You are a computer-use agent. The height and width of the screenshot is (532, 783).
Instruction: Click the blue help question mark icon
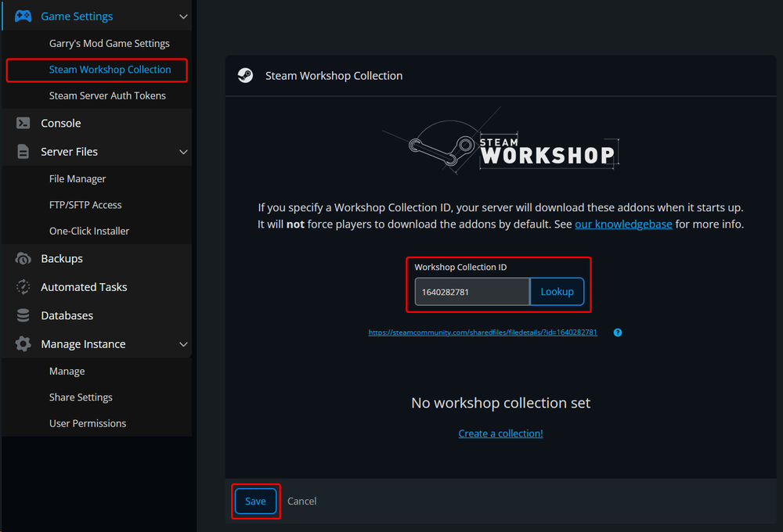coord(618,332)
